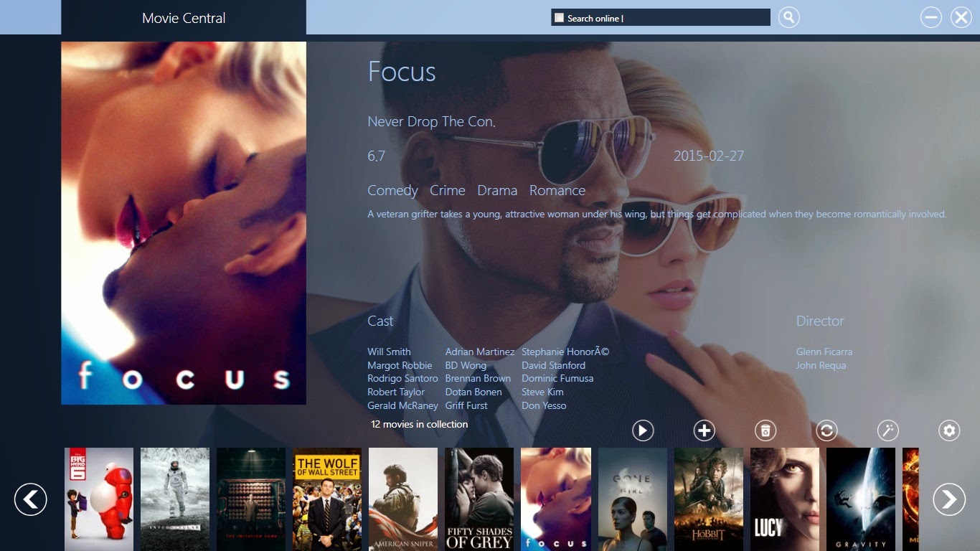
Task: Select The Hobbit poster thumbnail
Action: [709, 499]
